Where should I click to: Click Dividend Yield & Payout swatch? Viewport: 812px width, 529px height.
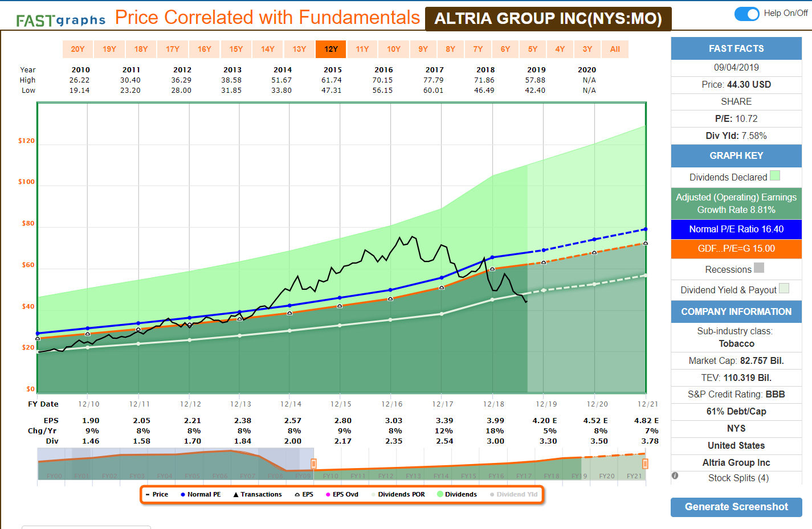pos(784,288)
